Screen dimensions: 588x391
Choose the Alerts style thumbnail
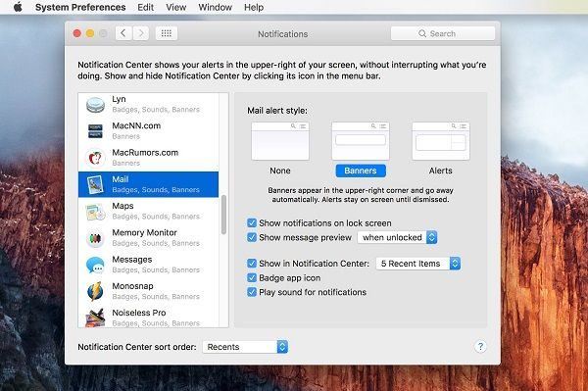(x=441, y=141)
